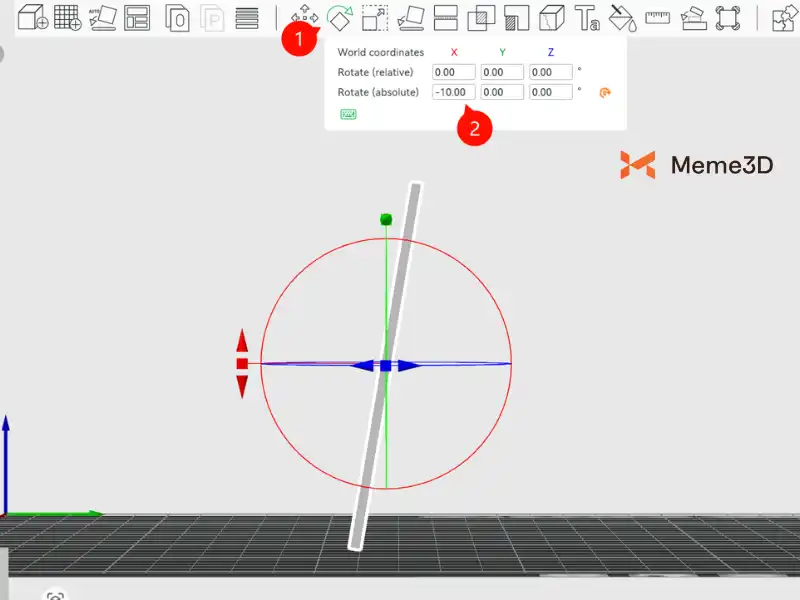Screen dimensions: 800x600
Task: Open the Measure ruler tool
Action: [x=657, y=18]
